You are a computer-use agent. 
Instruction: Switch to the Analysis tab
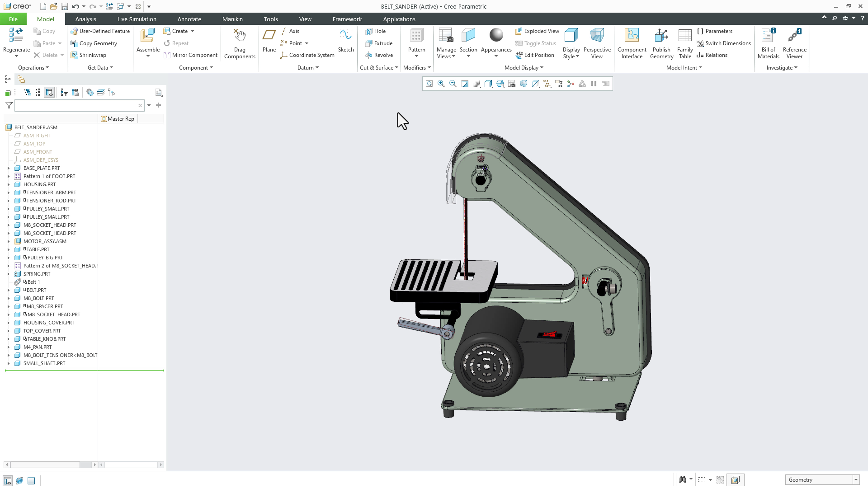click(85, 19)
